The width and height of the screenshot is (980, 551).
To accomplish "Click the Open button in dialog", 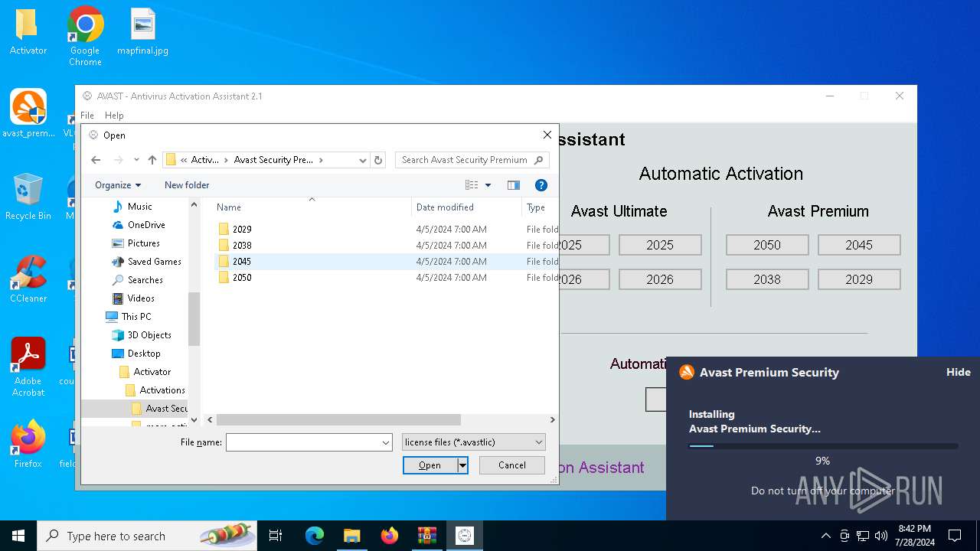I will coord(430,465).
